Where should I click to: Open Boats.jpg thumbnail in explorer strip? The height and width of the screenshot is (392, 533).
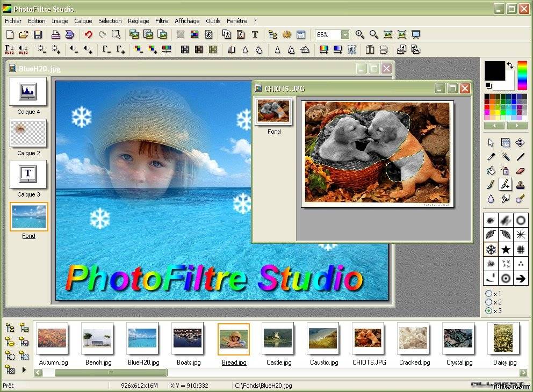[188, 338]
